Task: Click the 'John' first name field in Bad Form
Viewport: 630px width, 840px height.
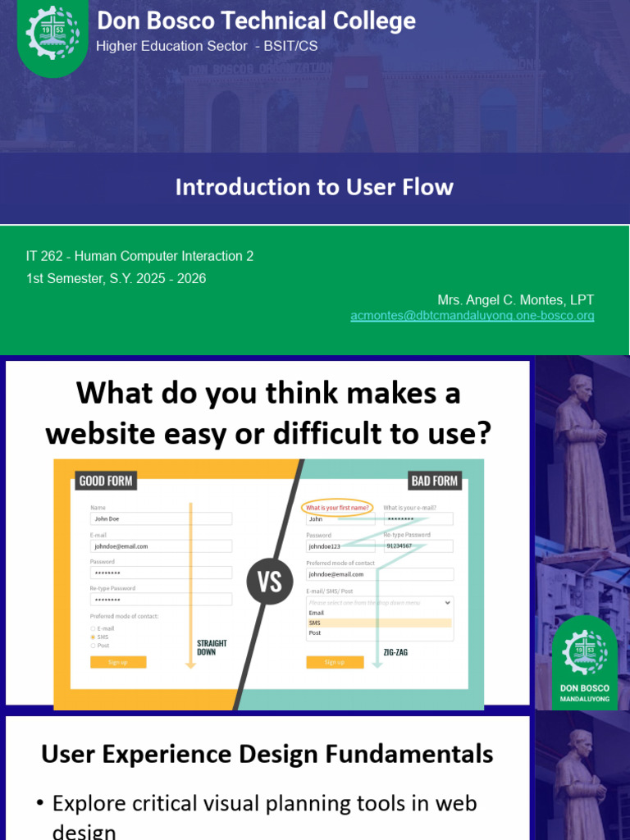Action: coord(340,519)
